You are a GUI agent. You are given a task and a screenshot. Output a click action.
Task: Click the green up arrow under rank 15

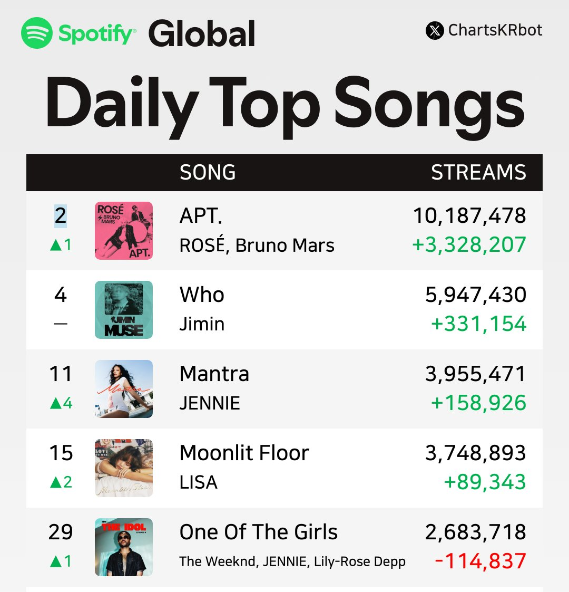[x=56, y=483]
